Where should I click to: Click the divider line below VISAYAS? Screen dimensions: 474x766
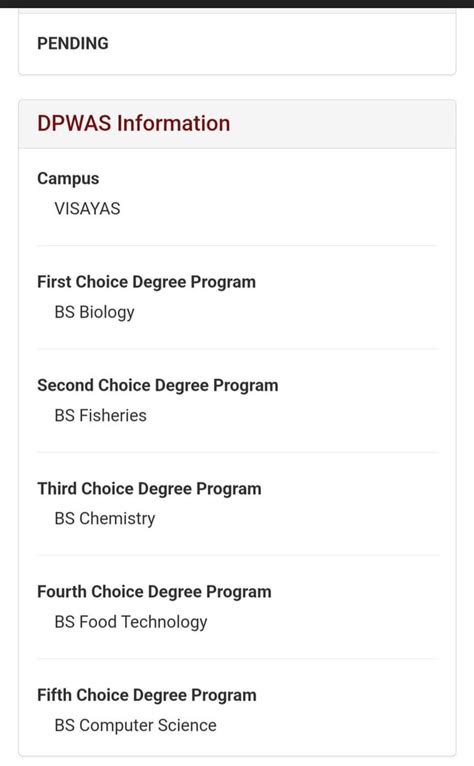coord(237,246)
